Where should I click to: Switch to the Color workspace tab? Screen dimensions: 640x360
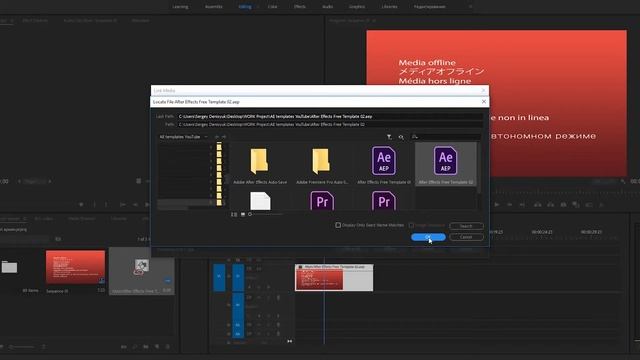[272, 7]
